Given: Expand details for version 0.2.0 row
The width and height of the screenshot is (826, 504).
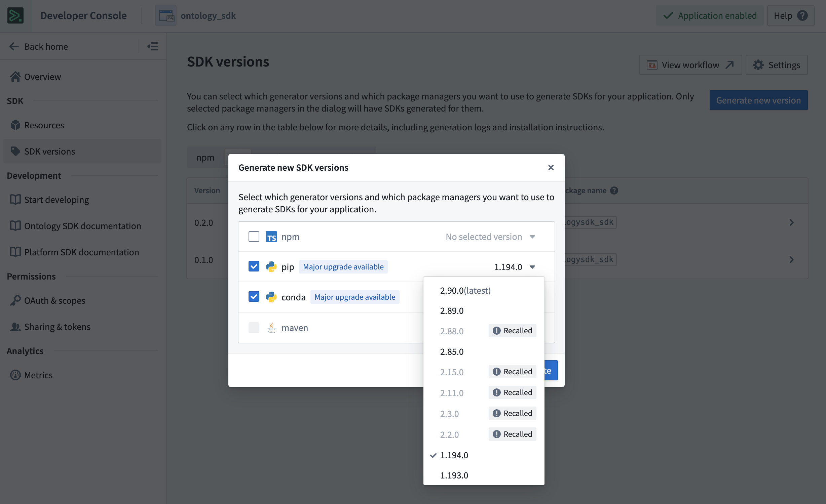Looking at the screenshot, I should 792,222.
